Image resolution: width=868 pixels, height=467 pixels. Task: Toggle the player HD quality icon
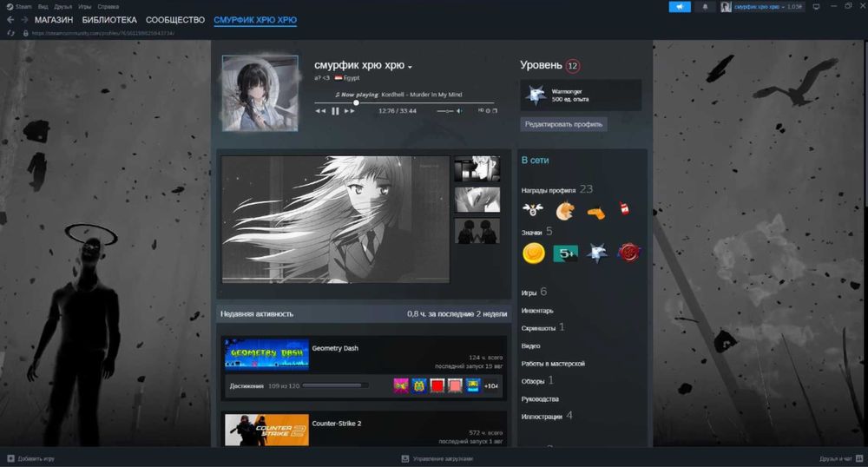(x=481, y=110)
